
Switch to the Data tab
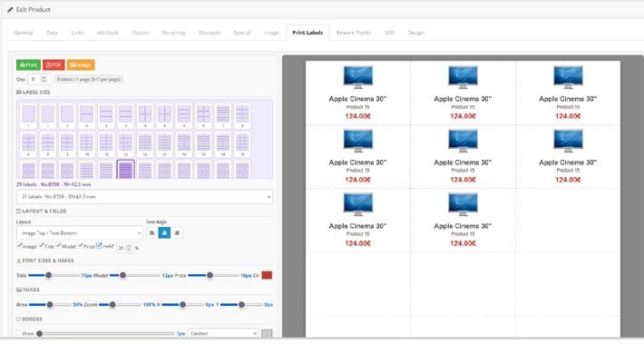53,33
